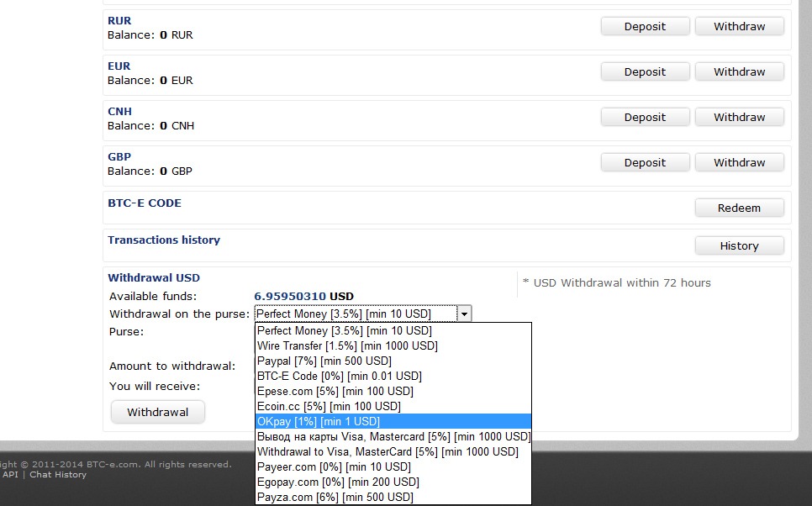Submit with the Withdrawal button

point(157,412)
